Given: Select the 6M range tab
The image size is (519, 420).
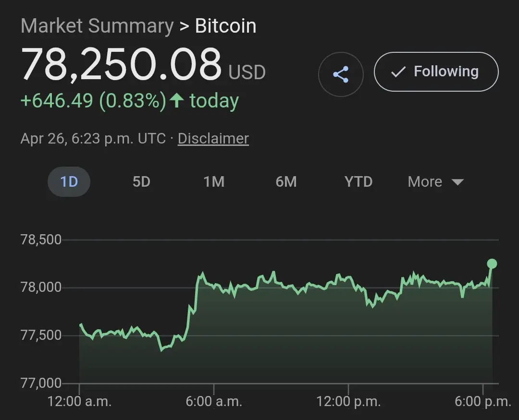Looking at the screenshot, I should (286, 182).
